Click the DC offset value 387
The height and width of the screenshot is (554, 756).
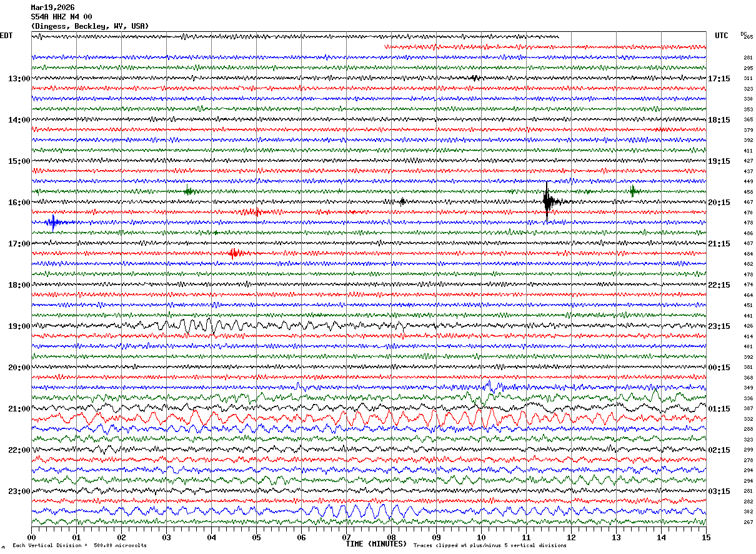(748, 408)
